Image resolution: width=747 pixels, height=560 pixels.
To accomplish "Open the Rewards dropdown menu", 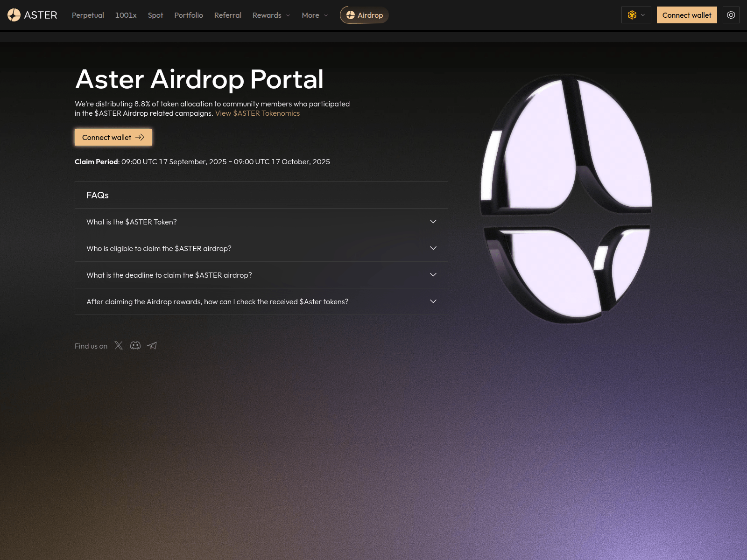I will (271, 15).
